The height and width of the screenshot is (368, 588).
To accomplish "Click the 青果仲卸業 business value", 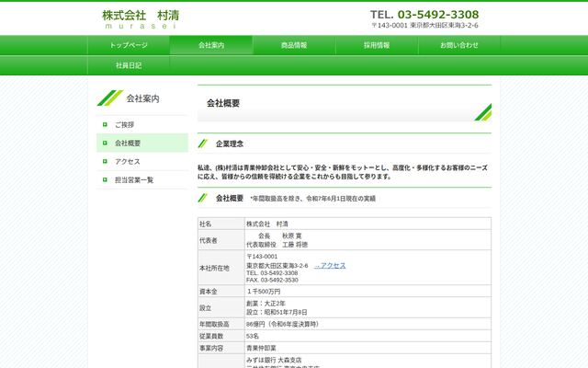I will [x=261, y=348].
